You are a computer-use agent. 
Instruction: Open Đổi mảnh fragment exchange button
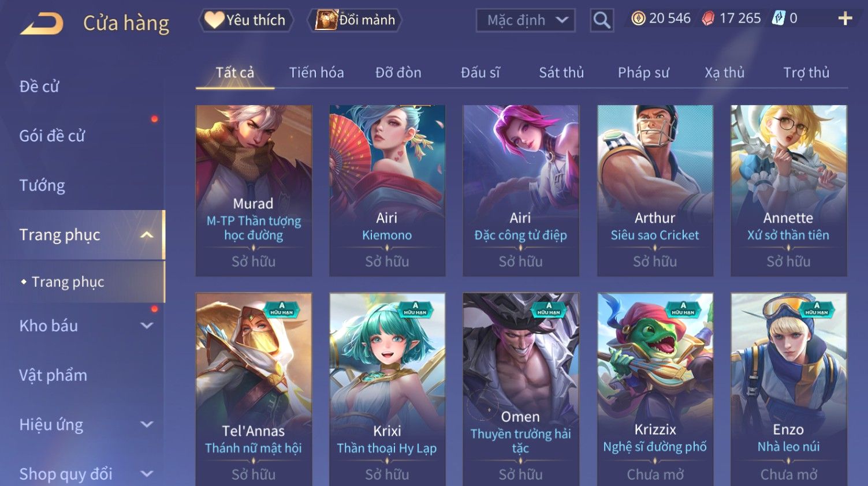point(356,20)
